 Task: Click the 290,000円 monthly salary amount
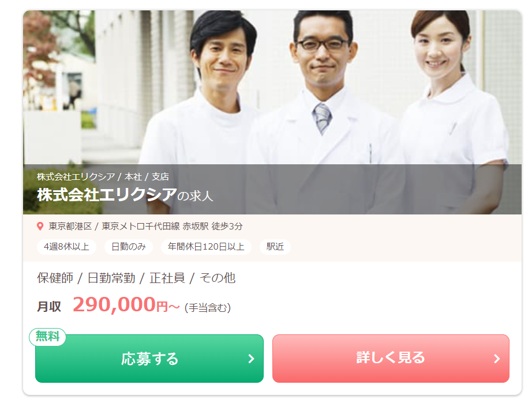(x=126, y=304)
